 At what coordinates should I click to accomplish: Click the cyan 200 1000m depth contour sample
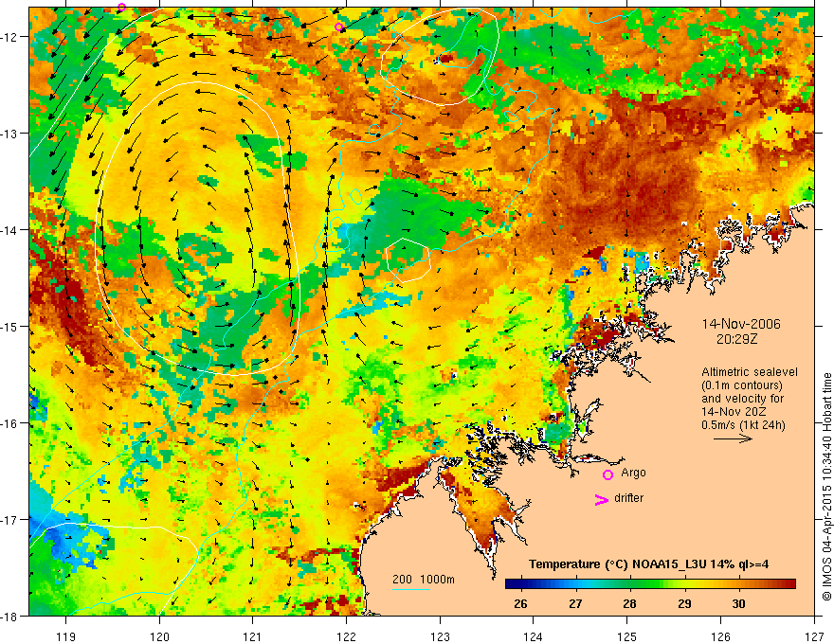point(410,590)
